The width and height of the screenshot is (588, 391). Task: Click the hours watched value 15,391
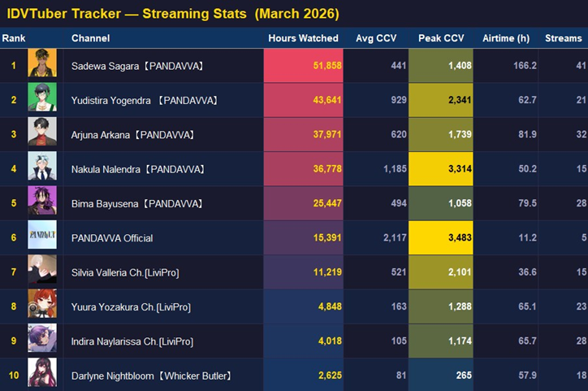point(327,237)
